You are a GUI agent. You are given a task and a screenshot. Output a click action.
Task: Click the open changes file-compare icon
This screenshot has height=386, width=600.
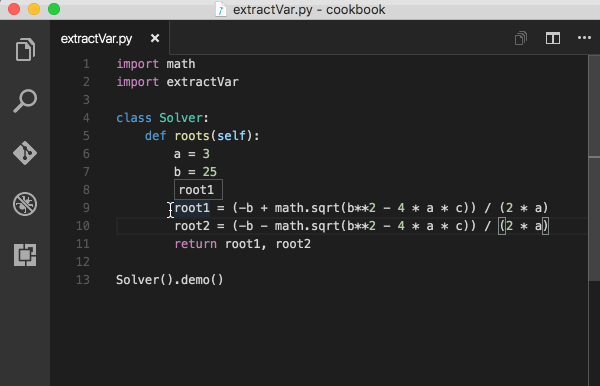coord(521,38)
